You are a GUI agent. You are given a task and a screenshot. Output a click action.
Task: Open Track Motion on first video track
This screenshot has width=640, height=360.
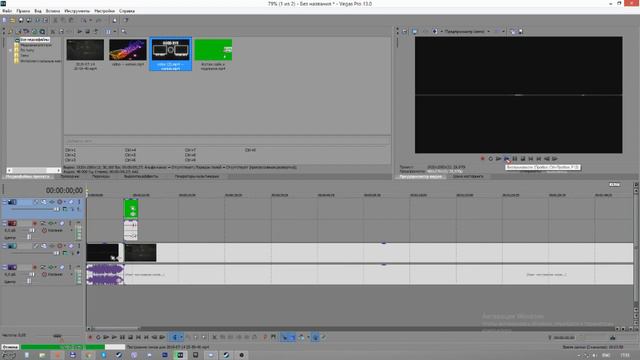[x=44, y=202]
